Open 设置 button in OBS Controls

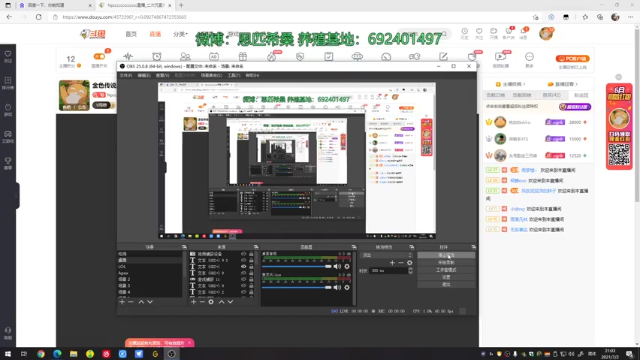(x=446, y=277)
